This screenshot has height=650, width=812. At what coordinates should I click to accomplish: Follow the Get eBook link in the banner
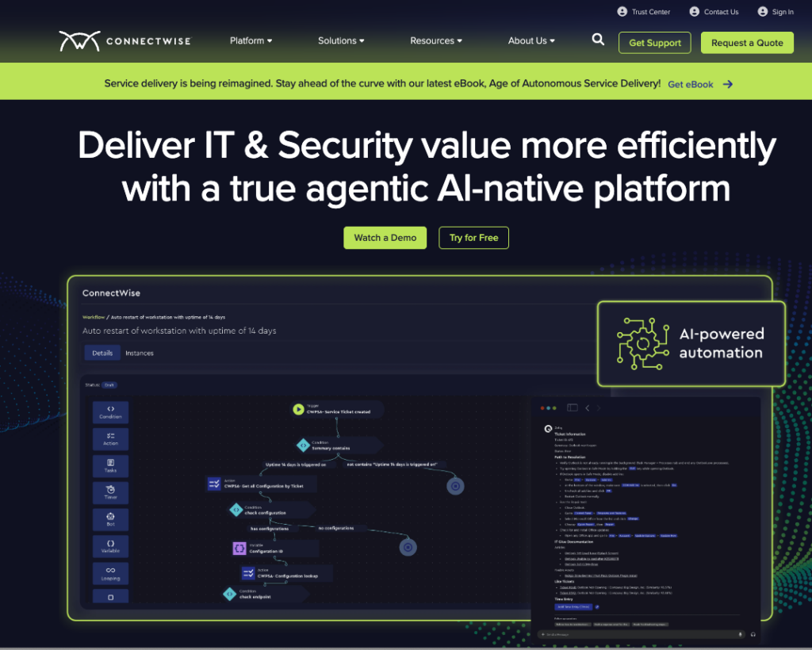689,84
